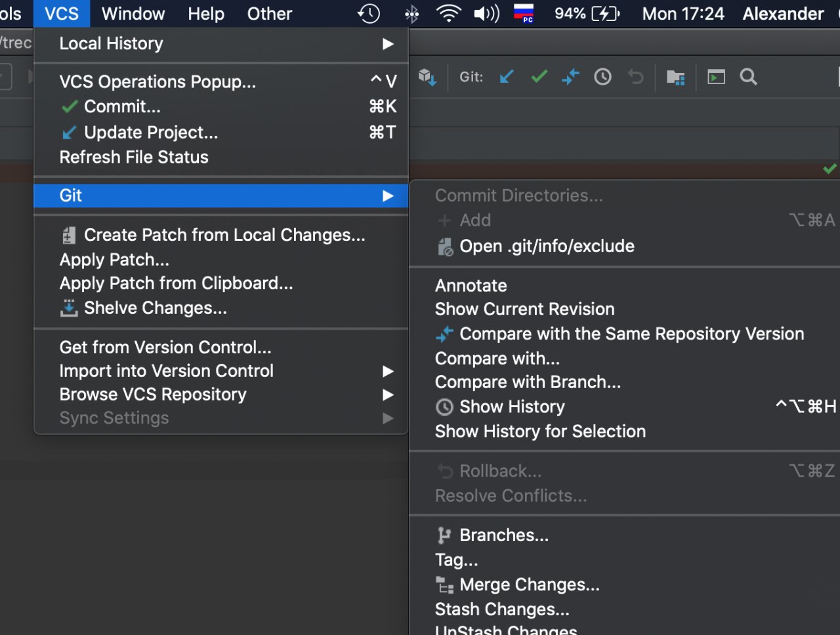This screenshot has width=840, height=635.
Task: Open the Wi-Fi menu bar icon
Action: tap(449, 13)
